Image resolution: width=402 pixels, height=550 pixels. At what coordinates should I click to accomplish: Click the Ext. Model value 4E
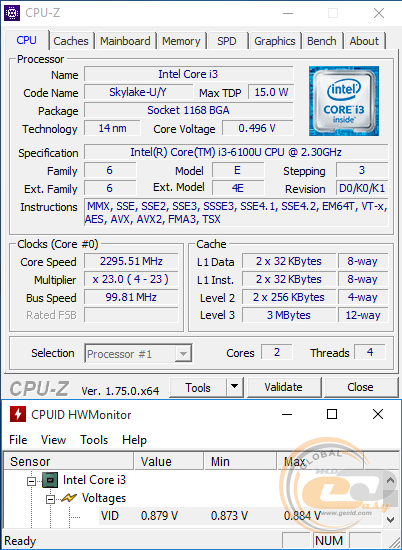point(238,188)
